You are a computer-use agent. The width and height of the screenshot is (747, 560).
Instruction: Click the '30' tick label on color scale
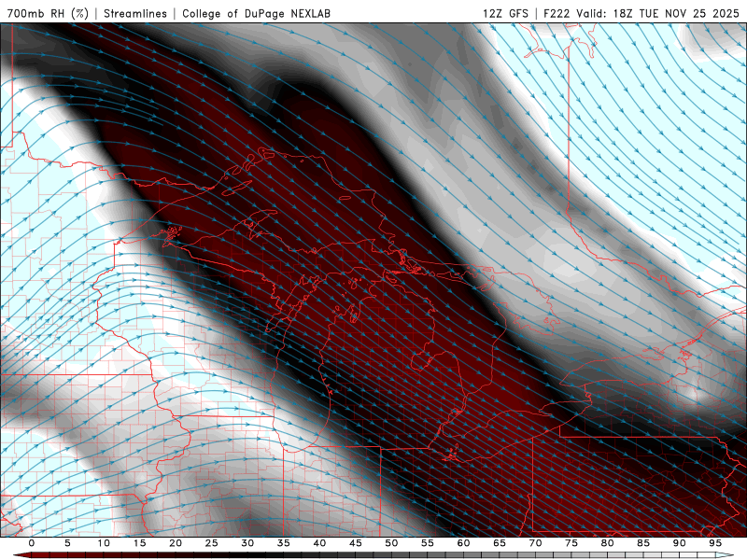tap(247, 543)
